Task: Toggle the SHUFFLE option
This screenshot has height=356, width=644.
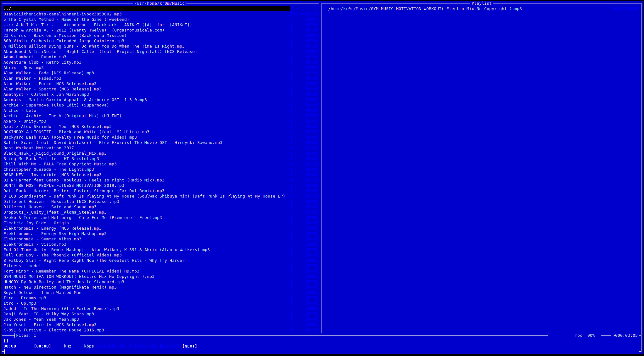Action: pyautogui.click(x=145, y=346)
